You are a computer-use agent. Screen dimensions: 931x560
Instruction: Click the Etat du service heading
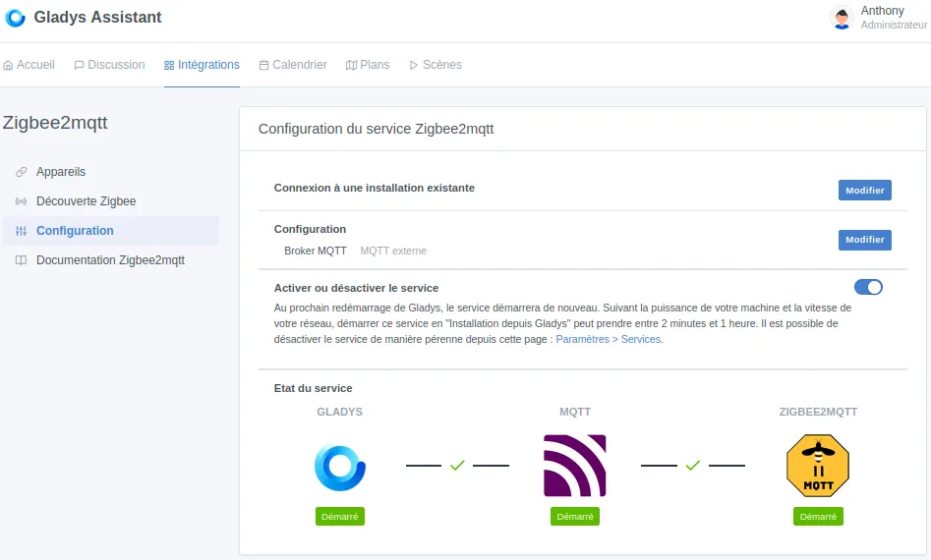[x=313, y=388]
